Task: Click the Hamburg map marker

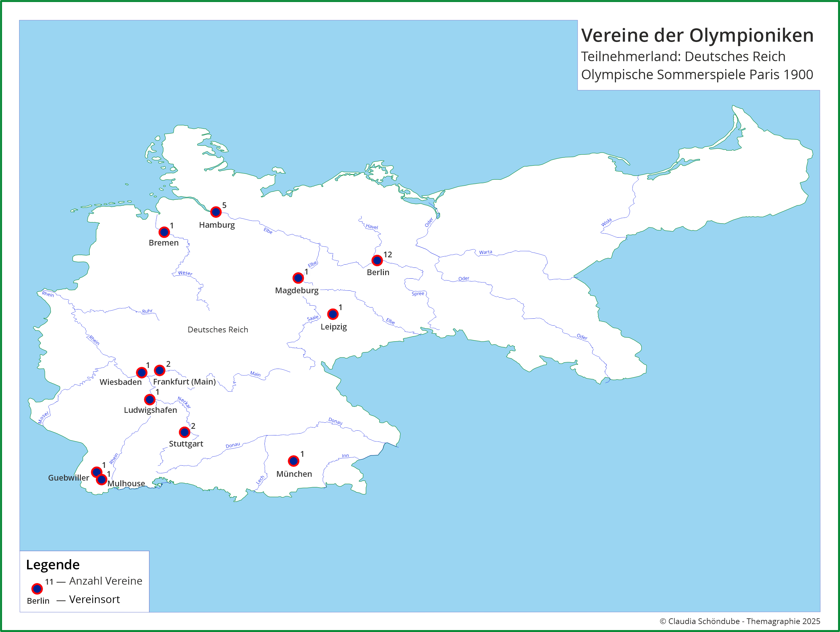Action: [216, 212]
